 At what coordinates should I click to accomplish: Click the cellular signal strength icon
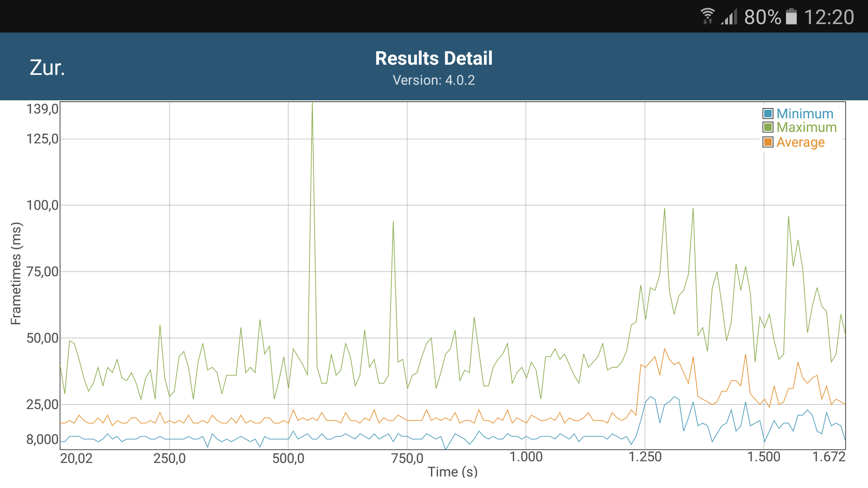[x=729, y=17]
